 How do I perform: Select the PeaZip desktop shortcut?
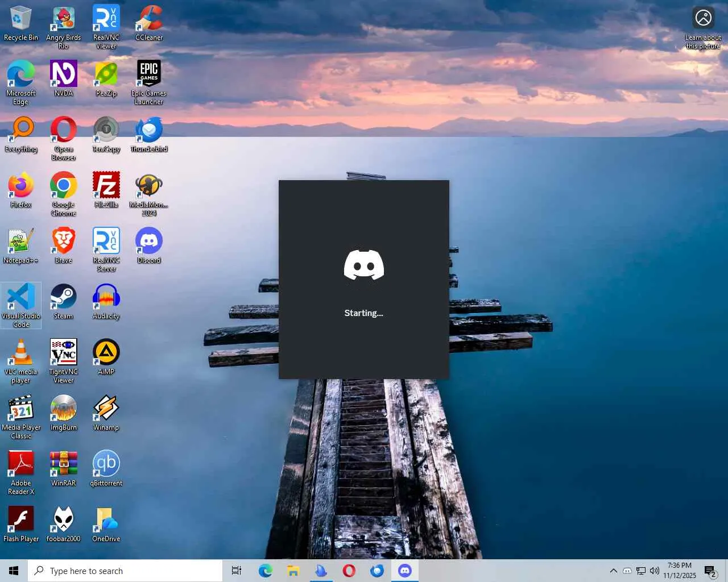pyautogui.click(x=106, y=79)
